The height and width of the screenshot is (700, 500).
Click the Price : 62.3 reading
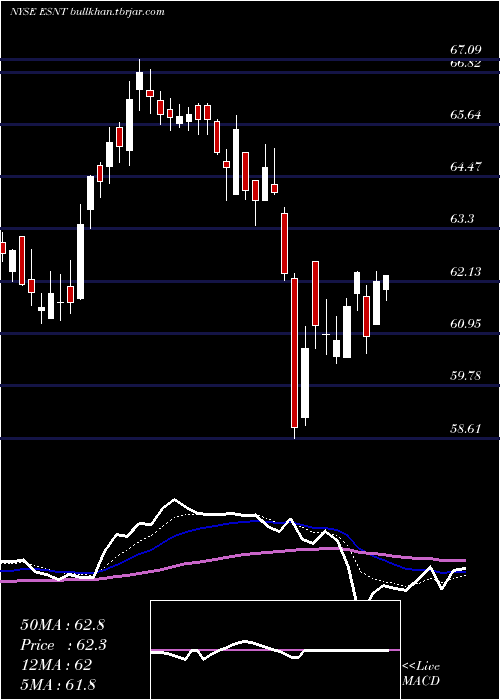click(63, 645)
